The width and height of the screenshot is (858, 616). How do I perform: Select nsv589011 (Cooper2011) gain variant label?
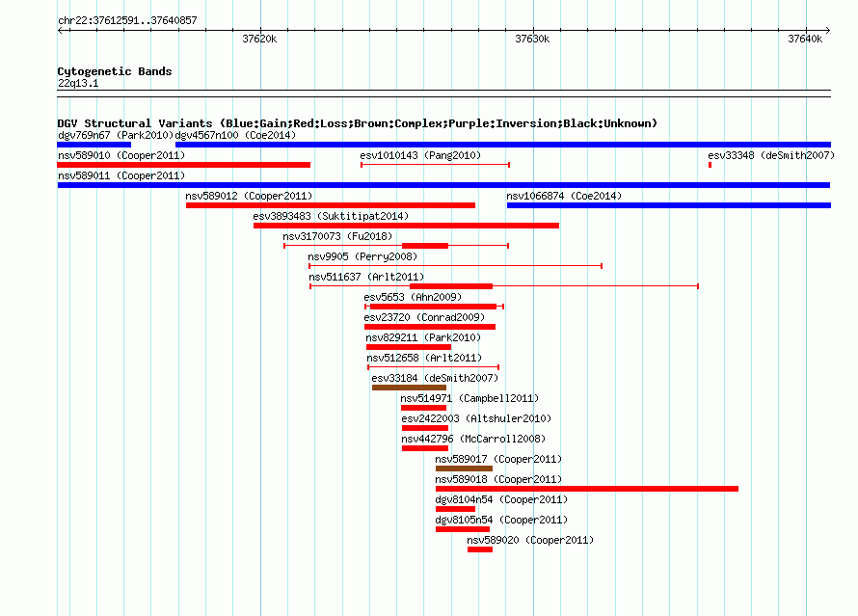pyautogui.click(x=121, y=175)
